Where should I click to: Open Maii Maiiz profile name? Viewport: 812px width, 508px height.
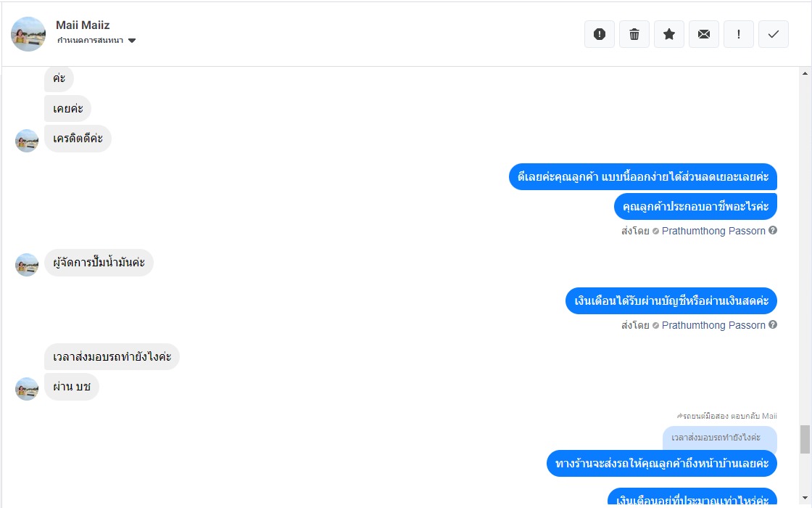click(x=83, y=25)
